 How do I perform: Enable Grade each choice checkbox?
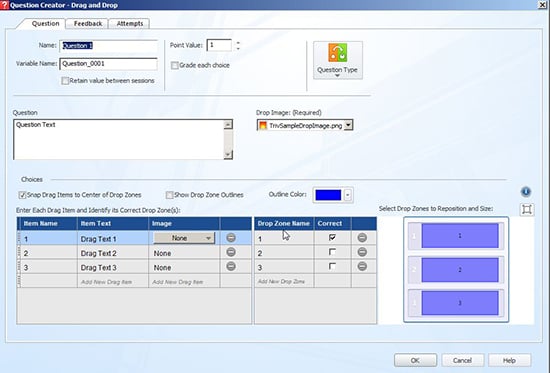click(174, 66)
